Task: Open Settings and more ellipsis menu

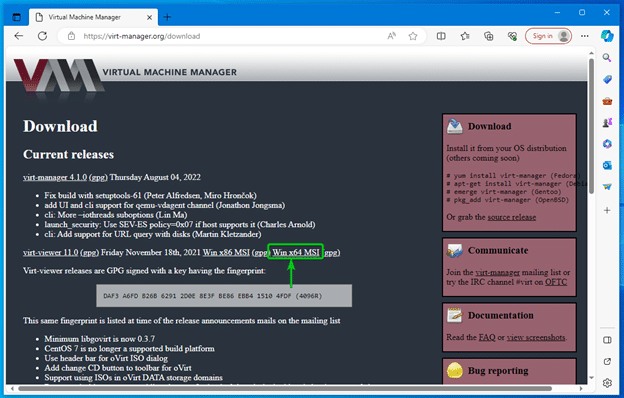Action: [x=584, y=36]
